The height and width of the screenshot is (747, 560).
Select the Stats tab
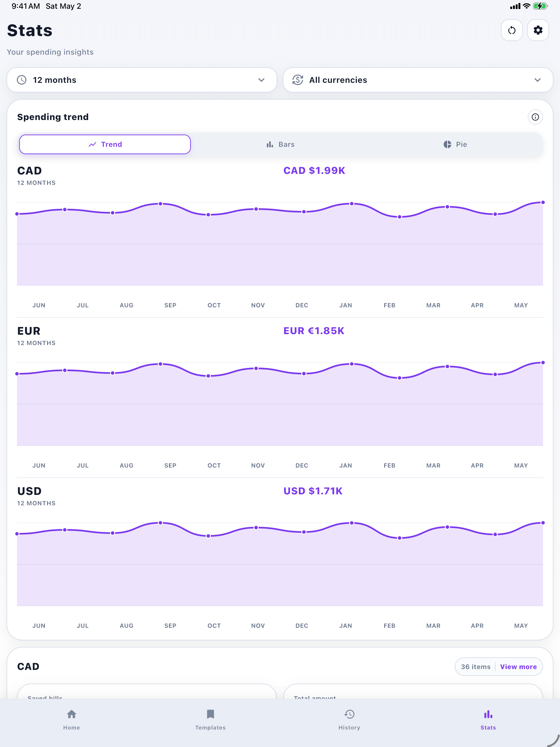(x=488, y=720)
